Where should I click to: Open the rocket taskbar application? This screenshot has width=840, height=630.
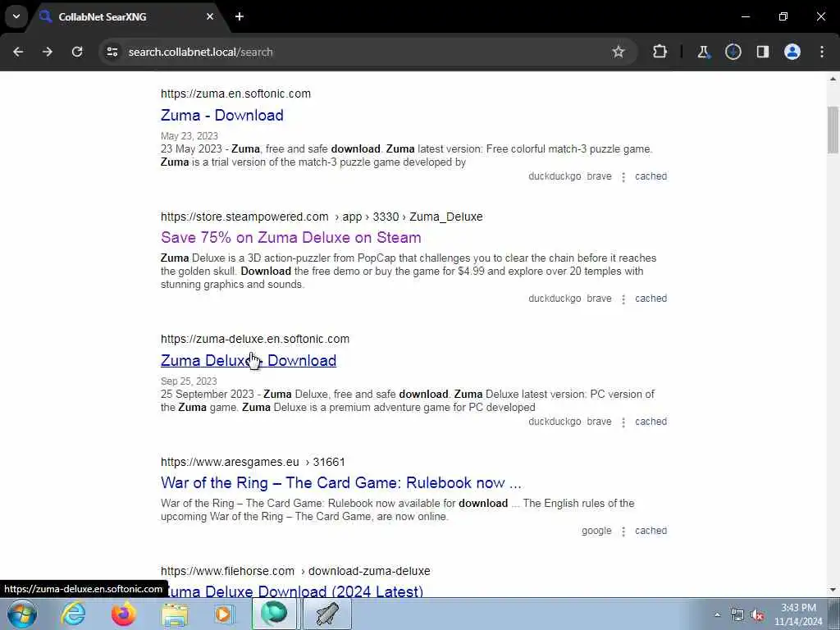[x=326, y=614]
